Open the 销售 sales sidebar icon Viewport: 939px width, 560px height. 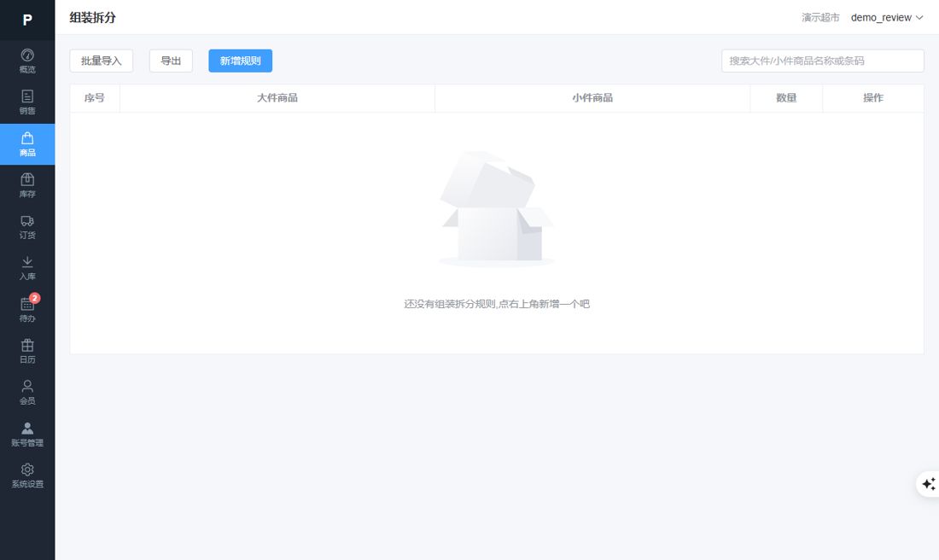(27, 102)
